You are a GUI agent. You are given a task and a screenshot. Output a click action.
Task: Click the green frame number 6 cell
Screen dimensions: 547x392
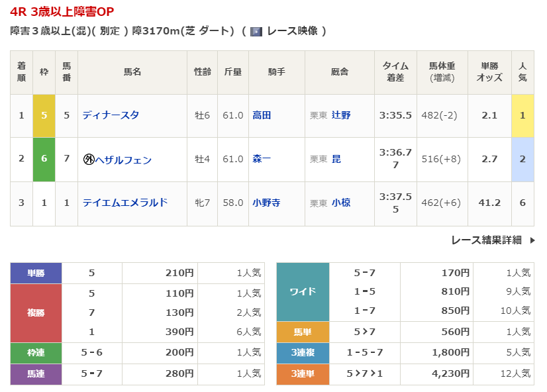[44, 160]
